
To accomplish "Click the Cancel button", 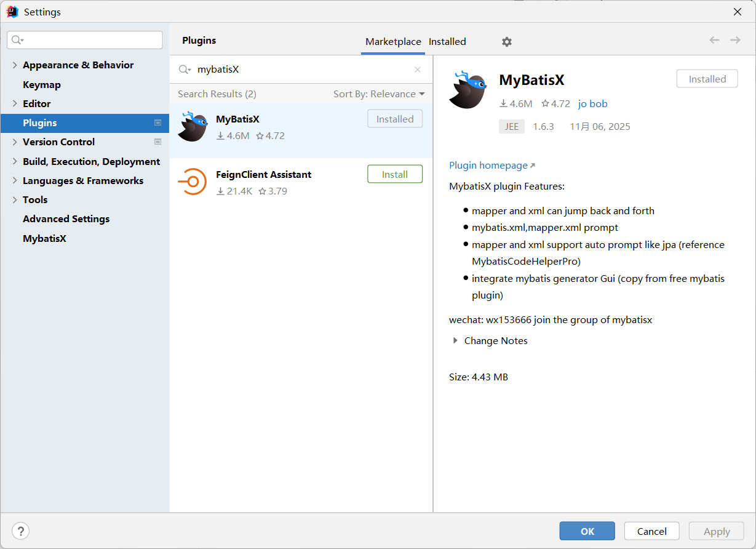I will (652, 531).
